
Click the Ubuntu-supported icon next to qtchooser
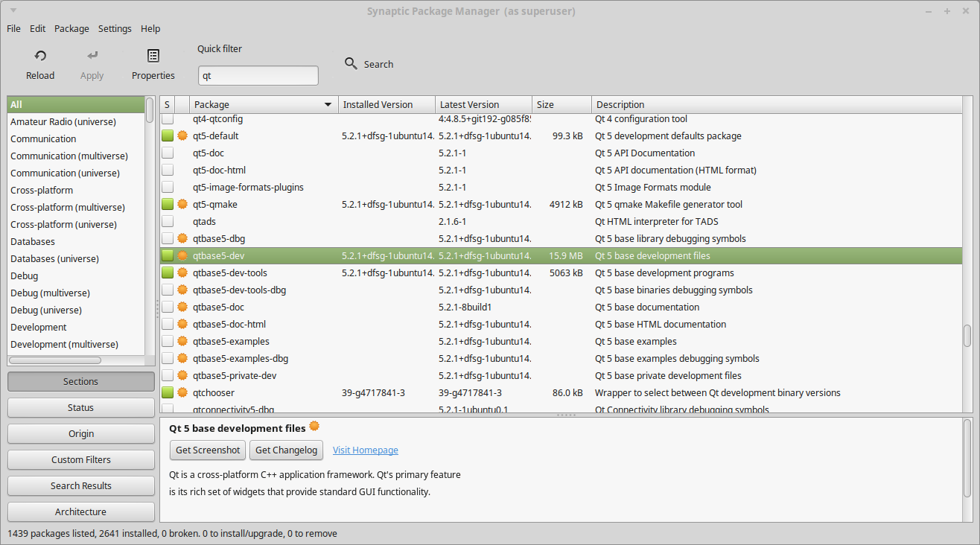coord(182,393)
